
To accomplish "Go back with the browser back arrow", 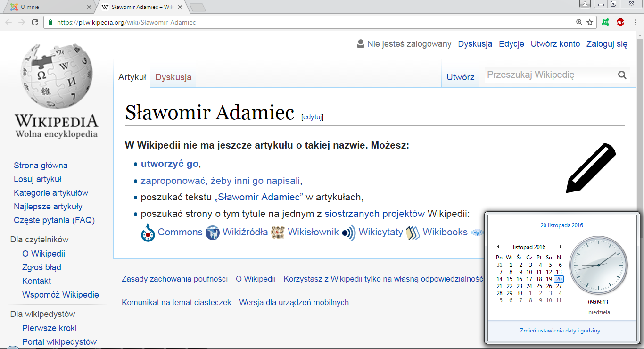I will click(8, 22).
